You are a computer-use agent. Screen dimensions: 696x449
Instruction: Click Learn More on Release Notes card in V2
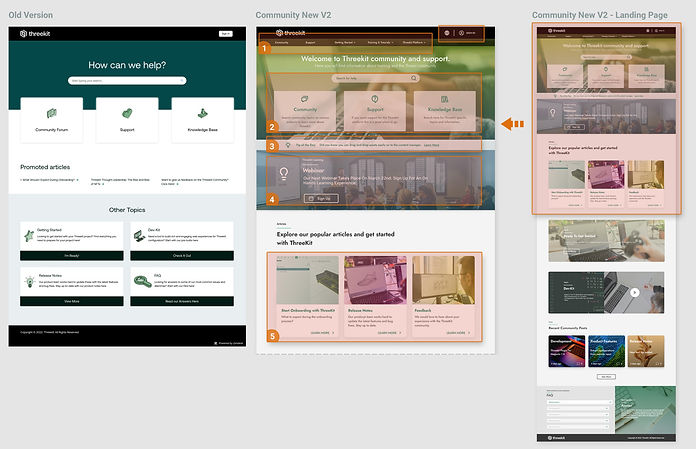click(390, 333)
